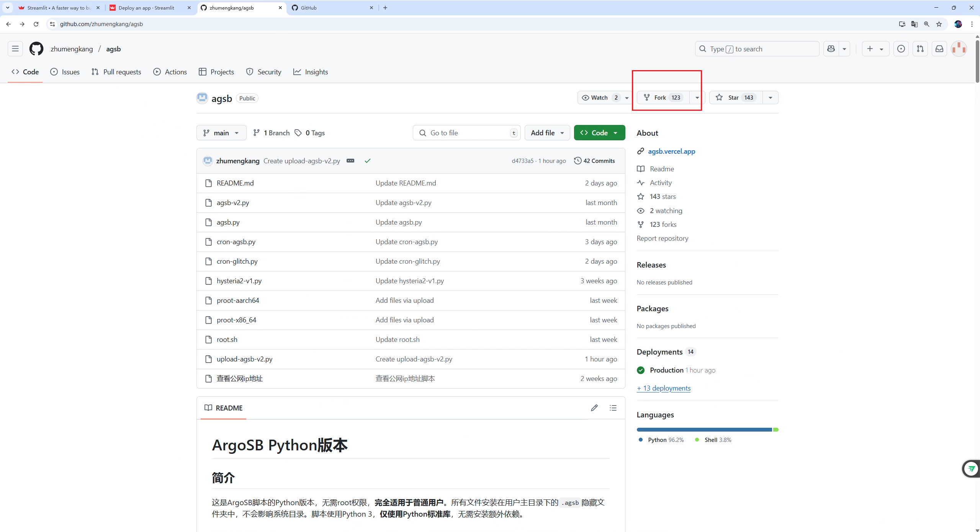The height and width of the screenshot is (532, 980).
Task: Open the Issues inbox icon in header
Action: tap(901, 49)
